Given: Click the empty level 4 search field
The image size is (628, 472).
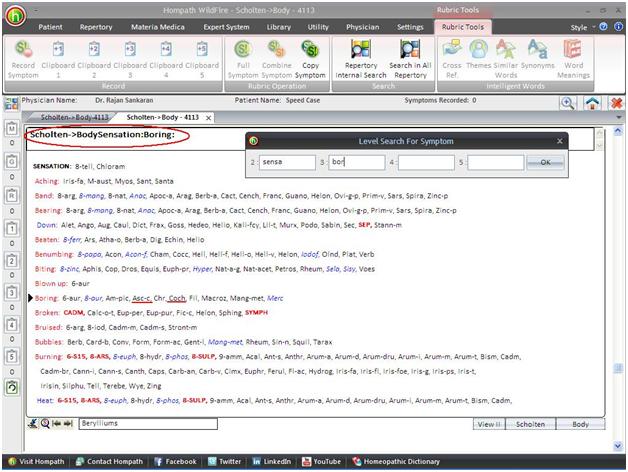Looking at the screenshot, I should coord(426,162).
